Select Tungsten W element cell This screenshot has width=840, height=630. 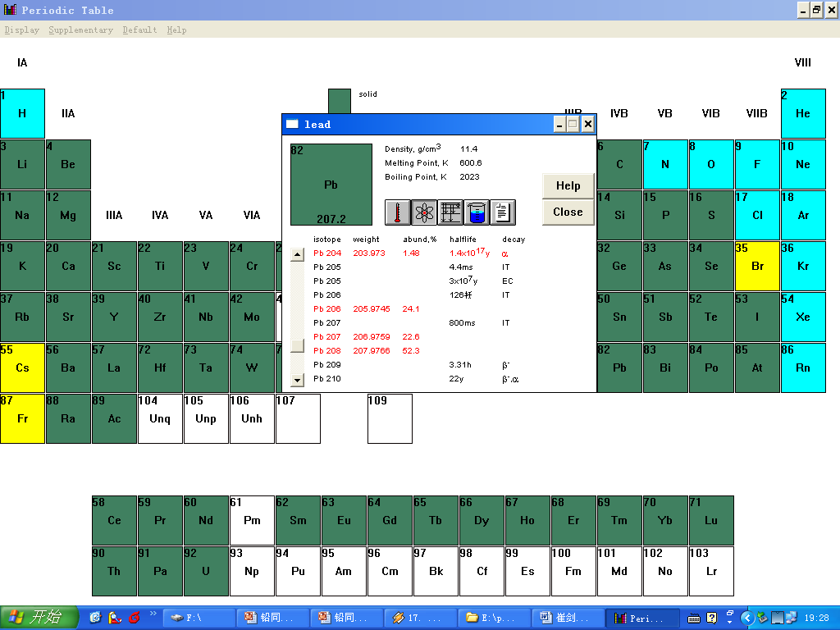pyautogui.click(x=253, y=368)
